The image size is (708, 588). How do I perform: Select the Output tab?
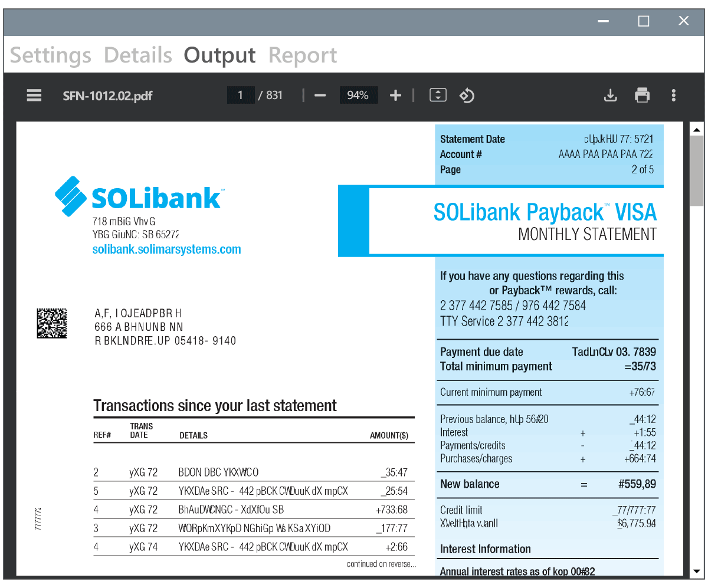coord(219,55)
